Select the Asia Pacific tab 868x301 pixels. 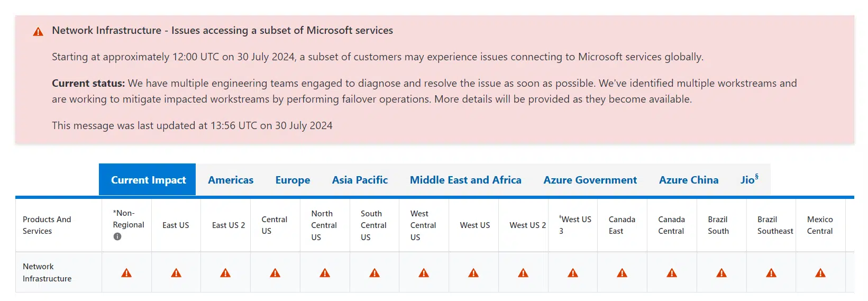tap(360, 180)
